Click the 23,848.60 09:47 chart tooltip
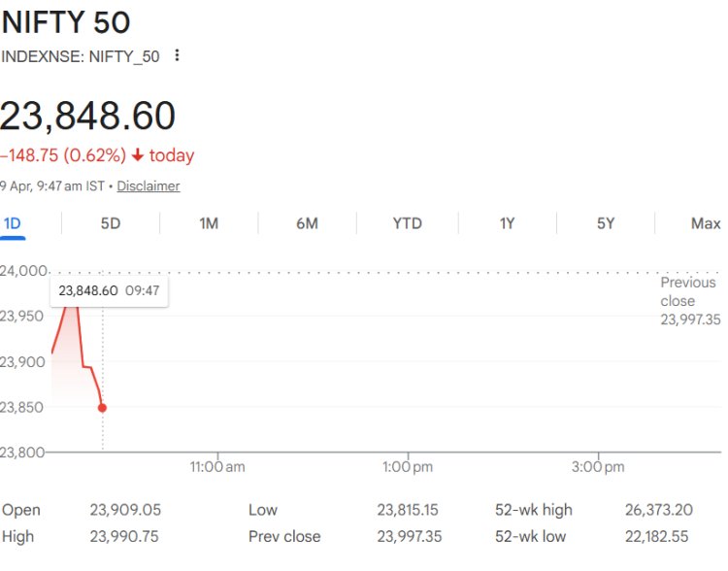 pos(109,291)
